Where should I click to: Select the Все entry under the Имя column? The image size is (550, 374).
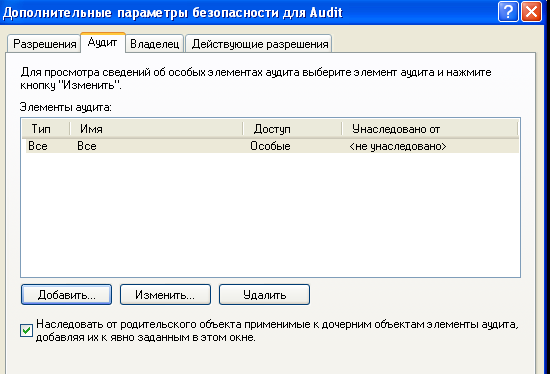pyautogui.click(x=87, y=146)
